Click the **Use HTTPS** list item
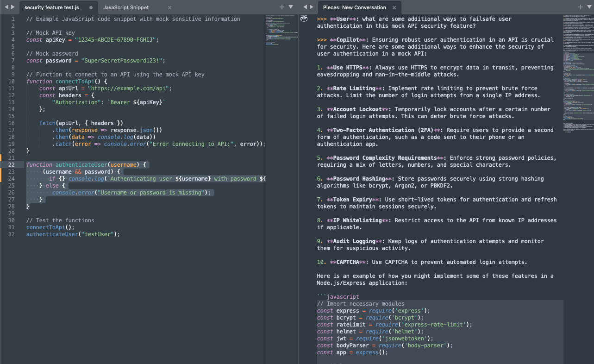 (x=435, y=71)
